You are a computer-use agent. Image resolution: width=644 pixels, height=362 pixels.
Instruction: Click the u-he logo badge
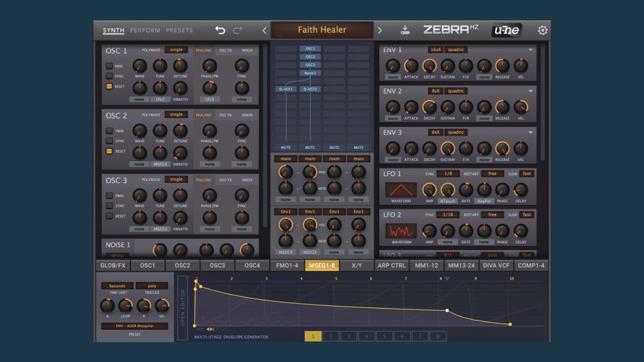506,30
